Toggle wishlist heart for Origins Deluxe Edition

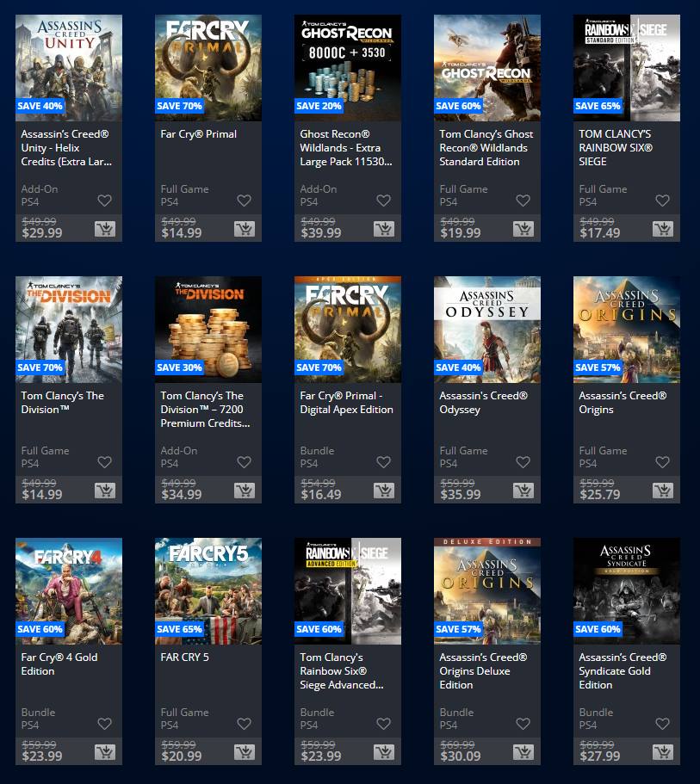point(523,724)
